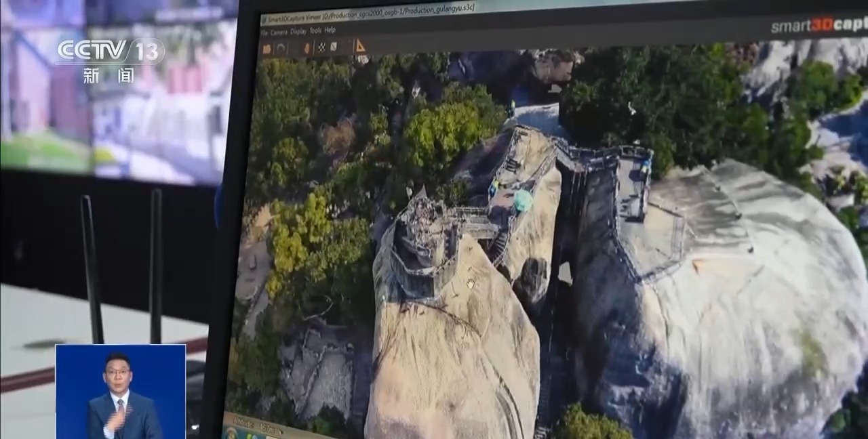Screen dimensions: 868x439
Task: Toggle the checkerboard texture display icon
Action: [x=321, y=47]
